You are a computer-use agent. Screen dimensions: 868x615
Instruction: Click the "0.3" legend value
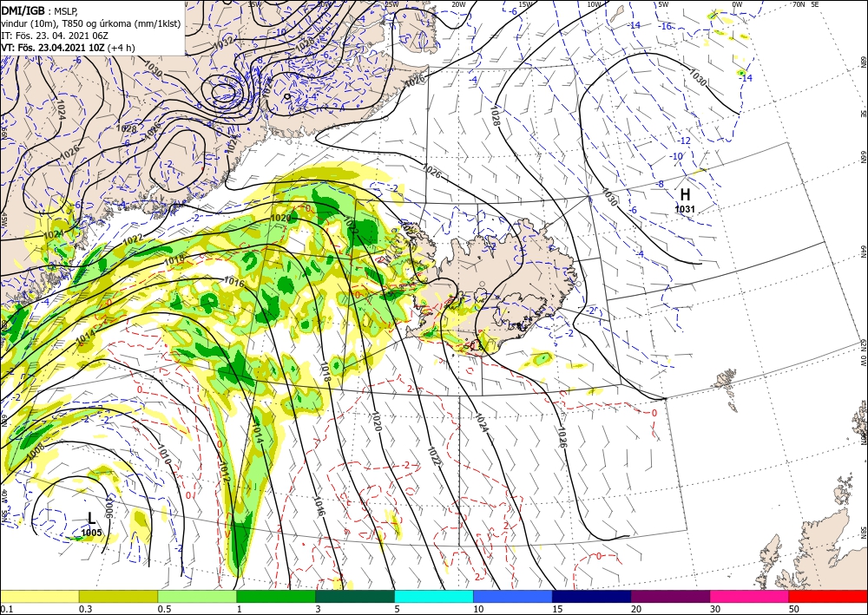point(85,609)
